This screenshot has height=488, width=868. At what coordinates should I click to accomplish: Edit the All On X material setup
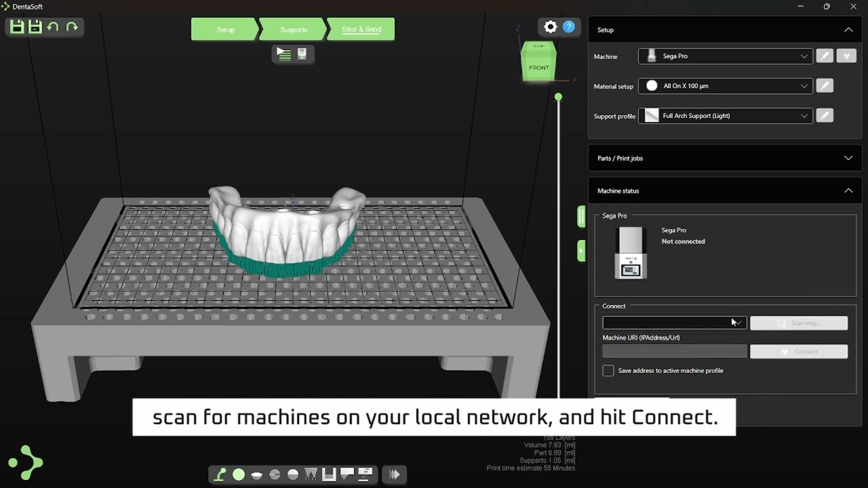(825, 86)
